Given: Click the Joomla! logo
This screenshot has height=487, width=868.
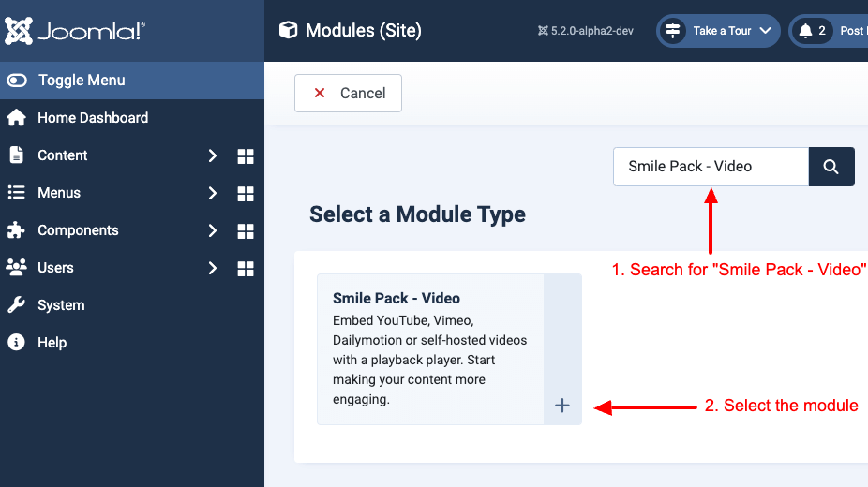Looking at the screenshot, I should (75, 31).
